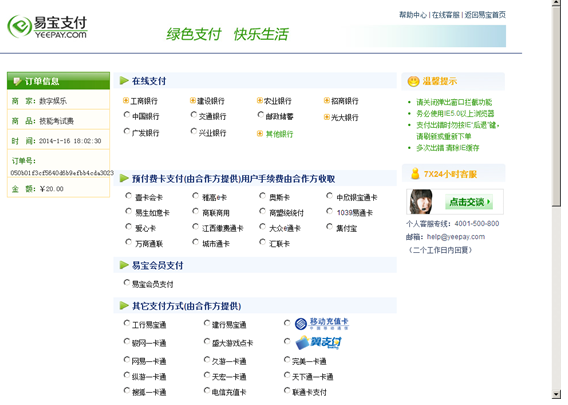The width and height of the screenshot is (568, 405).
Task: Open the 帮助中心 link
Action: pyautogui.click(x=413, y=15)
